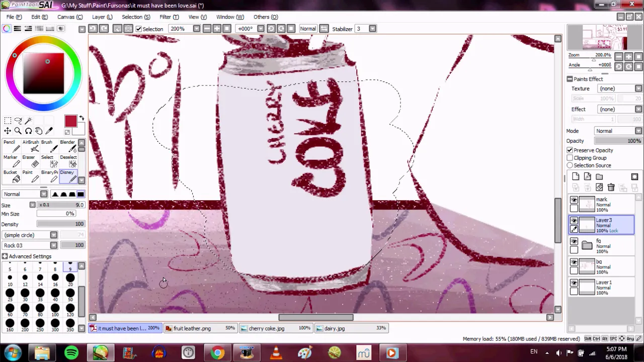Switch to fruit leather.png tab

click(200, 328)
